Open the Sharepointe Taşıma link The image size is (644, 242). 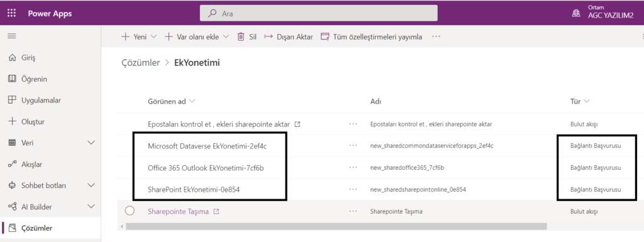click(178, 212)
